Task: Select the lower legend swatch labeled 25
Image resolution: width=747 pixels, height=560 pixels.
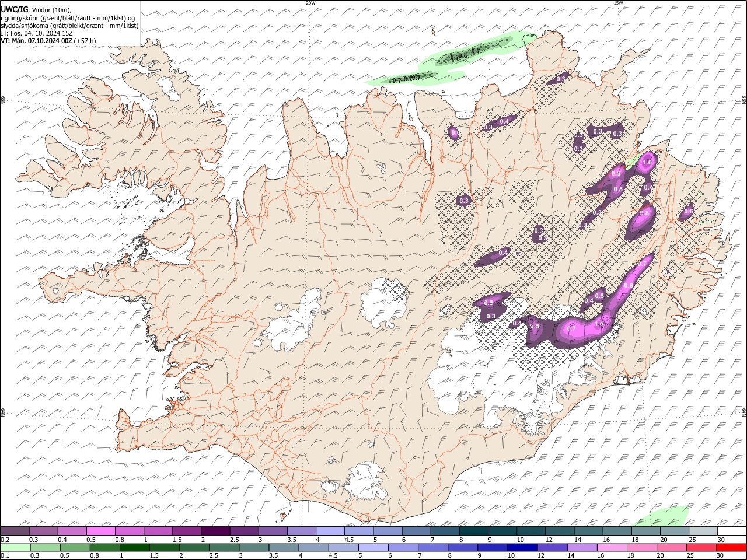Action: tap(701, 547)
